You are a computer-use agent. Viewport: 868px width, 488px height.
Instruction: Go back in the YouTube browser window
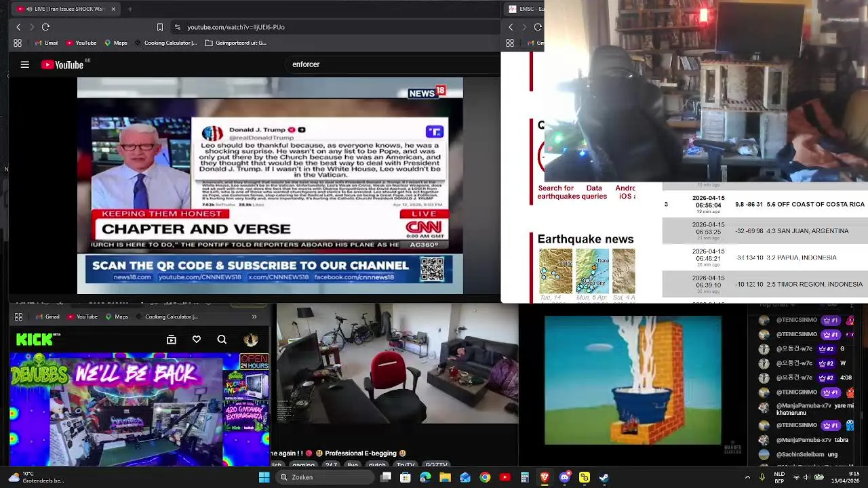(18, 27)
